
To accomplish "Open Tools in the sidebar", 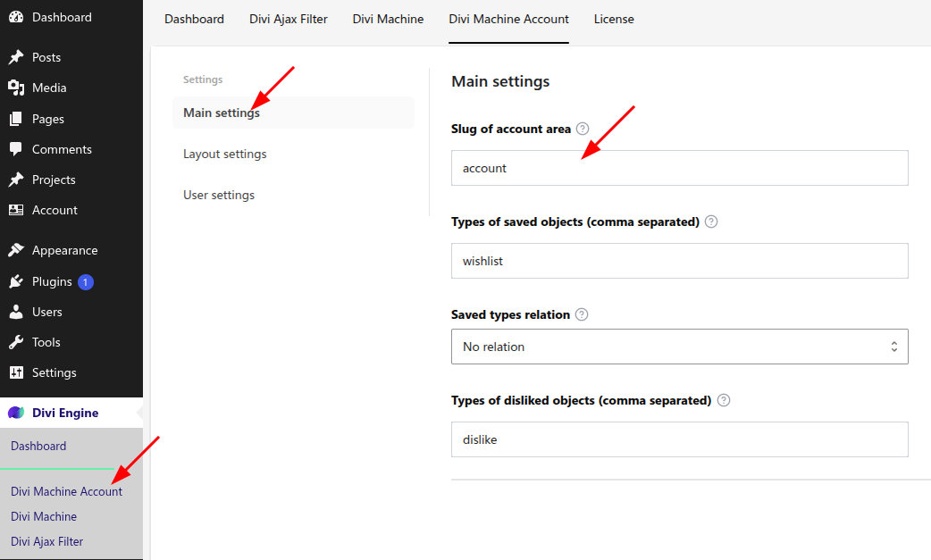I will [x=46, y=342].
